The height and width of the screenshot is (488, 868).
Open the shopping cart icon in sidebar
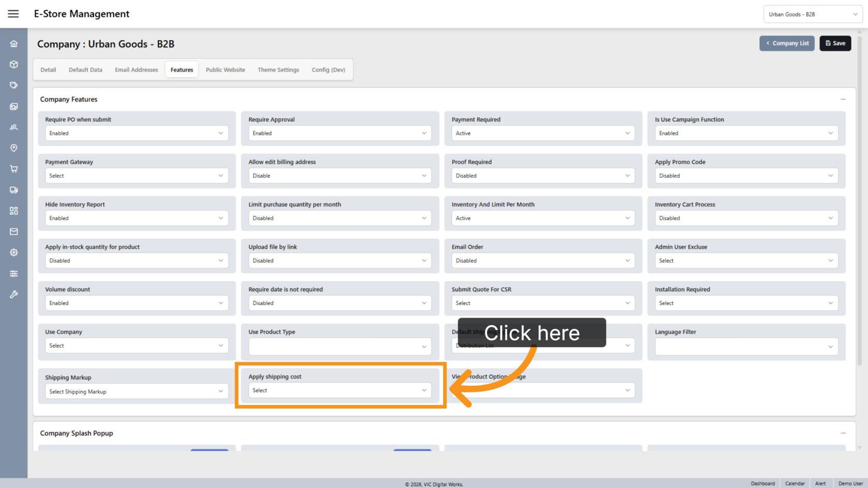click(14, 169)
